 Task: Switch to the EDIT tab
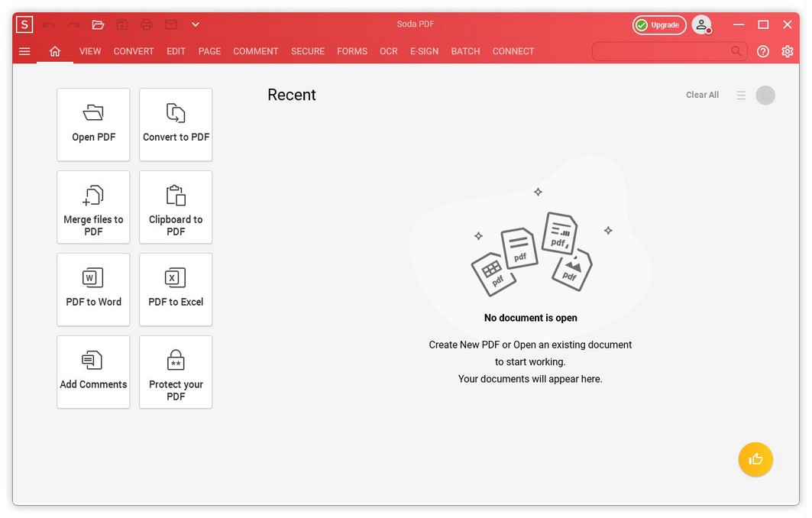point(176,51)
